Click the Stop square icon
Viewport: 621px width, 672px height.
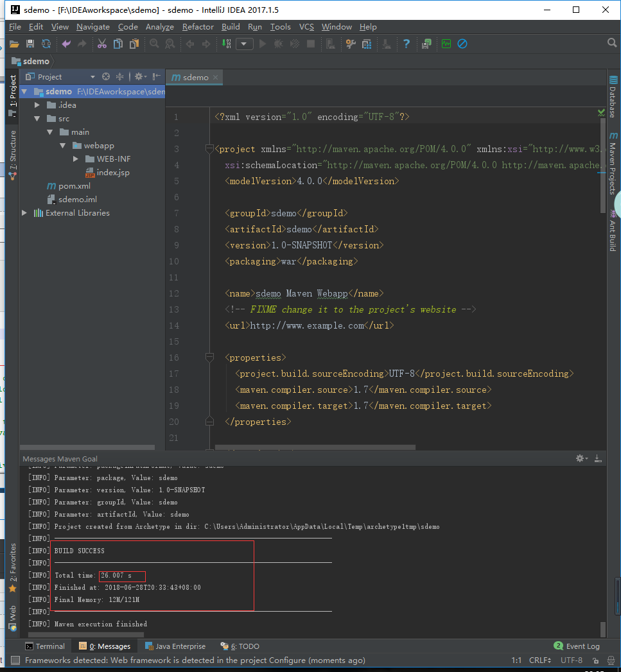pyautogui.click(x=311, y=44)
